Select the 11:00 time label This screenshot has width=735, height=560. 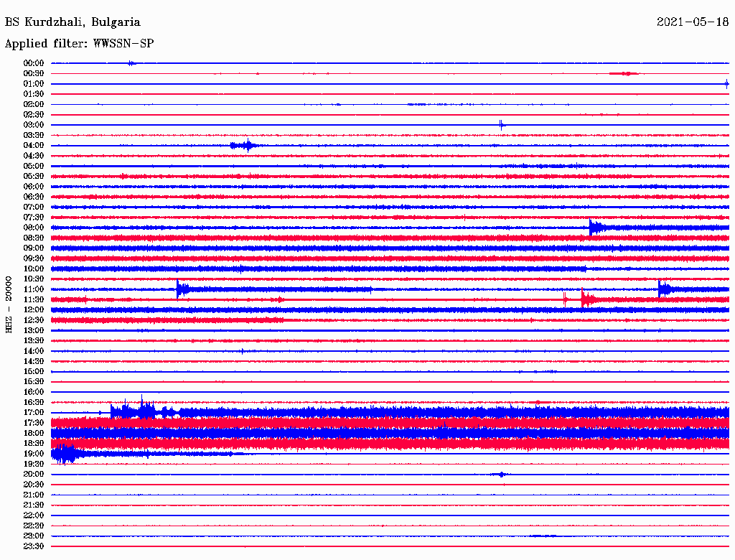pos(34,289)
